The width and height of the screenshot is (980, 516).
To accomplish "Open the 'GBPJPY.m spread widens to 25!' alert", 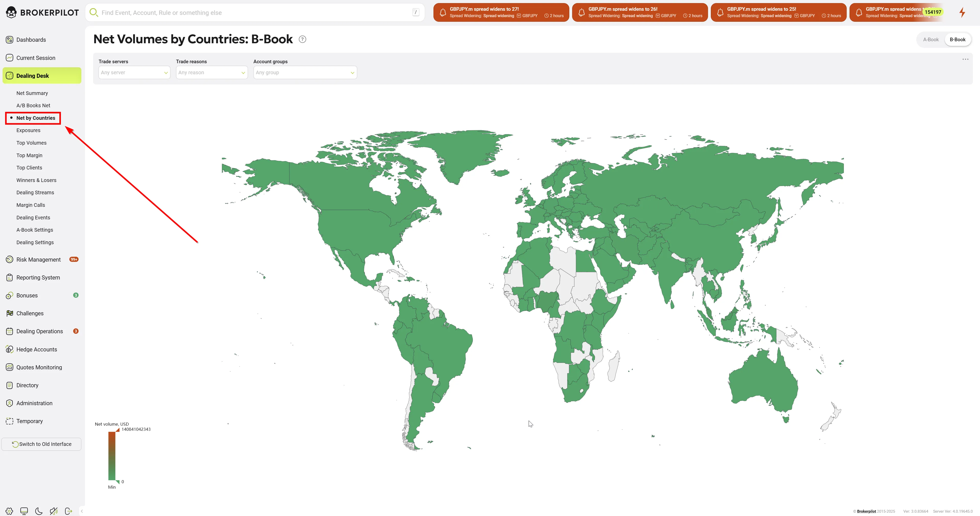I will pos(778,13).
